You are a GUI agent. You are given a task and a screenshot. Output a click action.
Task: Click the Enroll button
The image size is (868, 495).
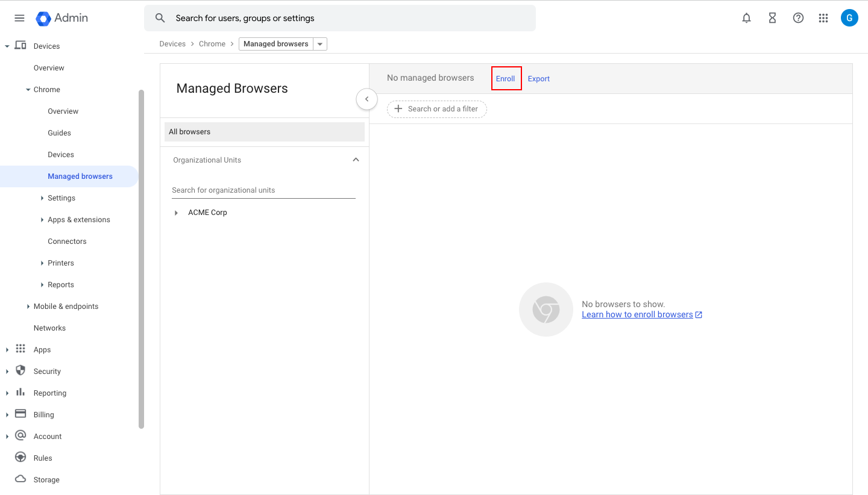click(506, 79)
